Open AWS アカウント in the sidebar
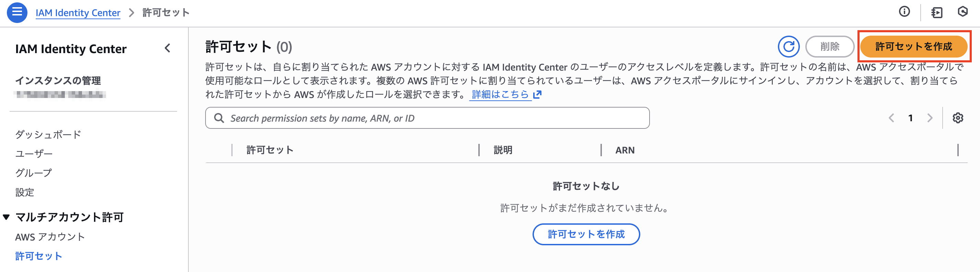Viewport: 980px width, 272px height. [50, 237]
